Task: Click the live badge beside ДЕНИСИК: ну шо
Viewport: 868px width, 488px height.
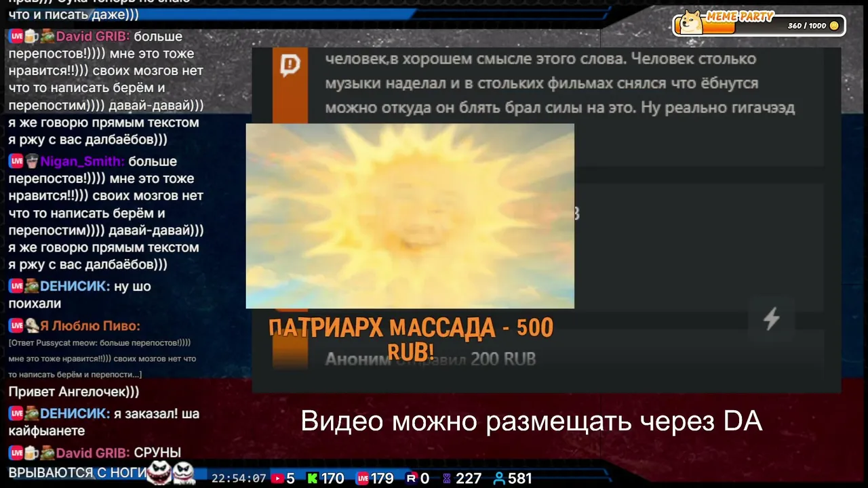Action: point(16,286)
